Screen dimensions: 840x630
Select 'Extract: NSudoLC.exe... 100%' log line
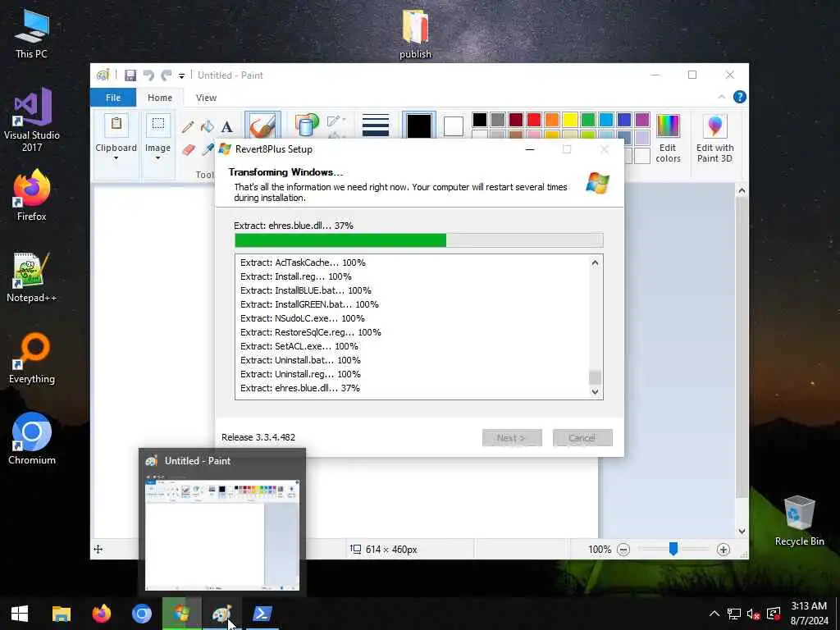tap(302, 318)
